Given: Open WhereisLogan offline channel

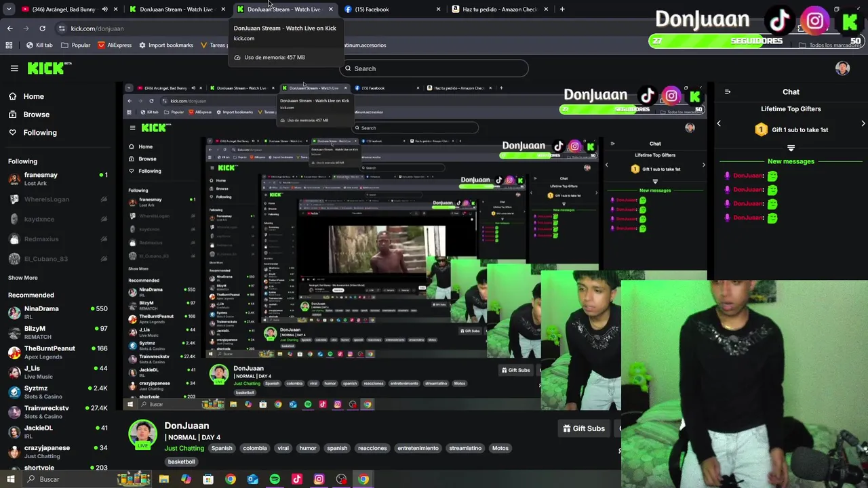Looking at the screenshot, I should click(x=58, y=199).
